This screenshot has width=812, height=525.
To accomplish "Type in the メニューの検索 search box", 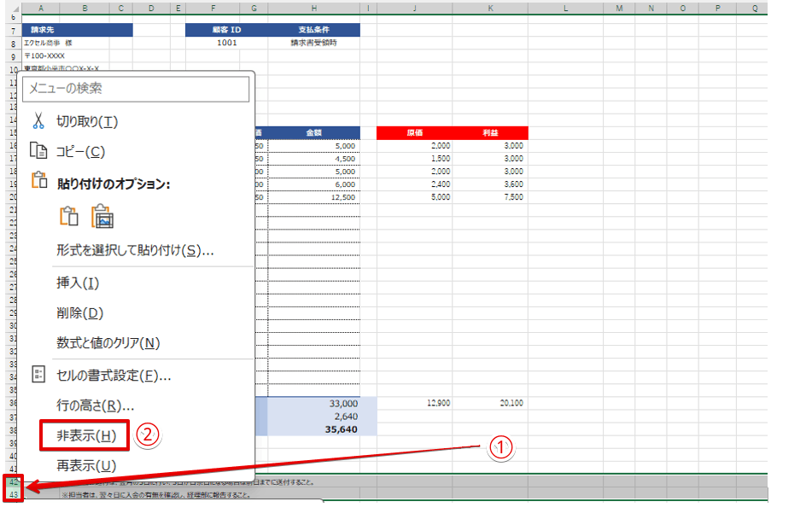I will coord(138,89).
